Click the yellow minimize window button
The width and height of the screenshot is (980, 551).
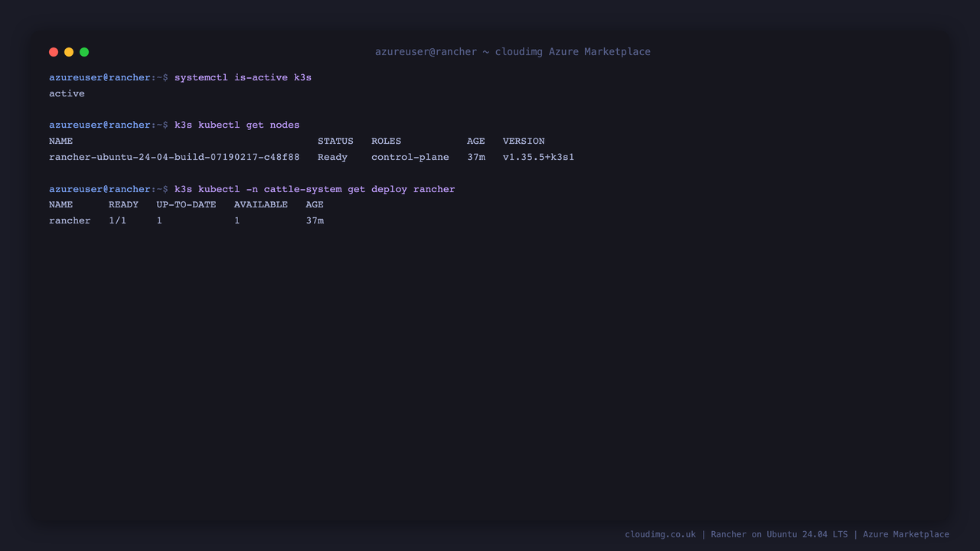point(69,52)
